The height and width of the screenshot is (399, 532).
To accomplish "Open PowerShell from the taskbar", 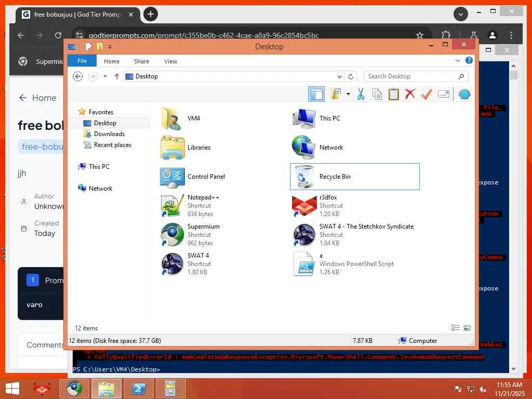I will [x=139, y=389].
